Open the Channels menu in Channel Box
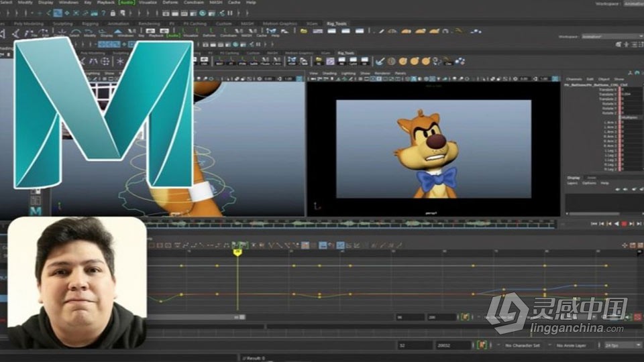Screen dimensions: 644x362 574,79
